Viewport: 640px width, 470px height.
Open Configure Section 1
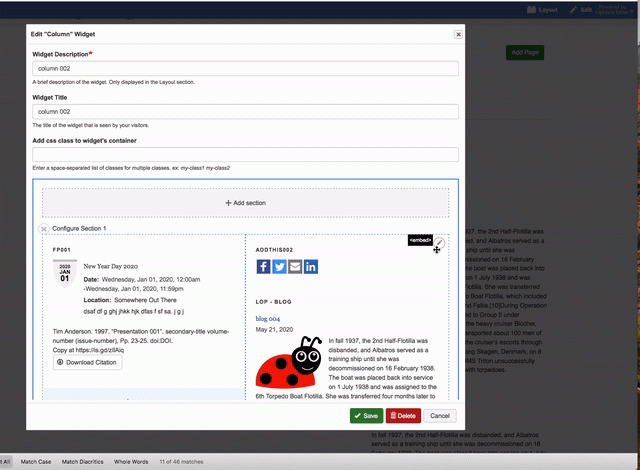pyautogui.click(x=79, y=228)
